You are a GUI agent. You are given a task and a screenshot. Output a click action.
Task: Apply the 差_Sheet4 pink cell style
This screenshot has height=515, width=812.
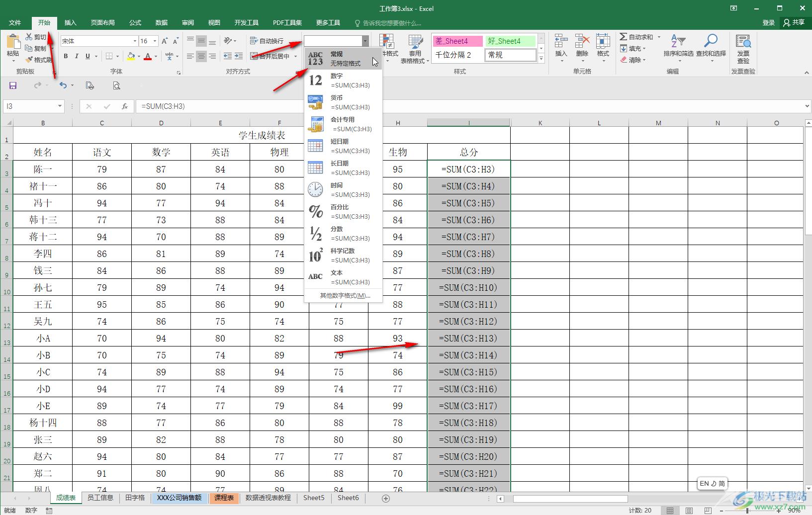pos(457,41)
